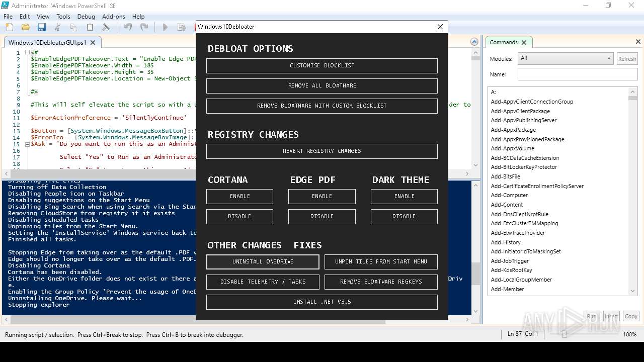The width and height of the screenshot is (644, 362).
Task: Select Add-JobTrigger command
Action: pyautogui.click(x=510, y=261)
